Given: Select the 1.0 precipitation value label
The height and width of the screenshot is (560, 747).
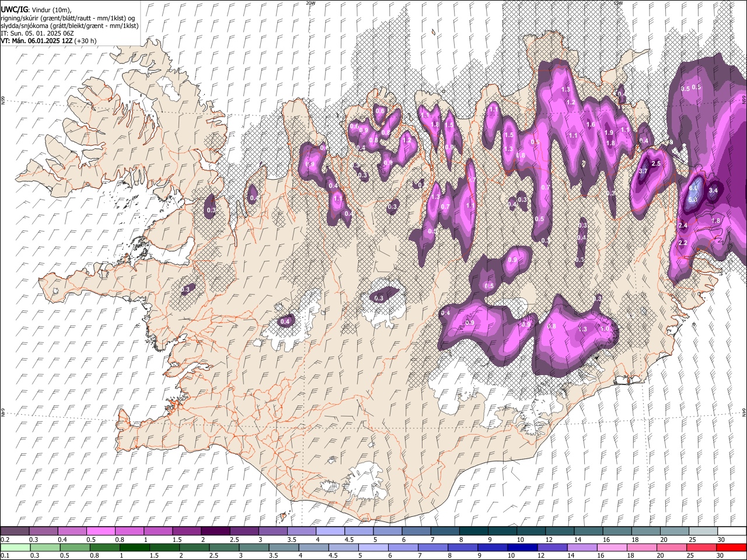Looking at the screenshot, I should tap(605, 328).
